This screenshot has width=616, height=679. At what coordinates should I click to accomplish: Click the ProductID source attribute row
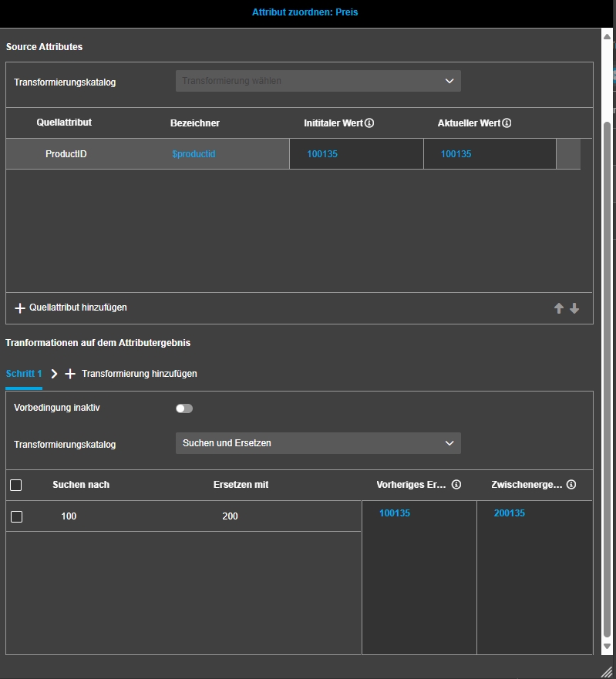pos(66,154)
